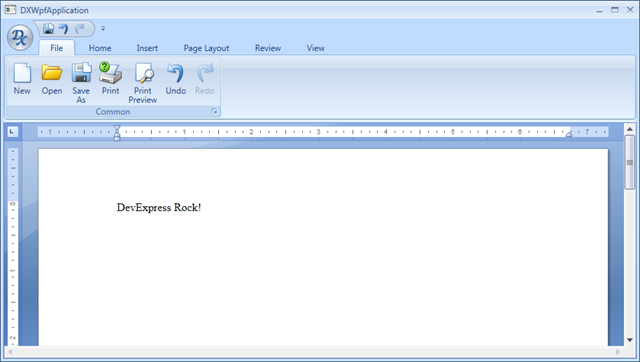
Task: Click the DXWpfApplication window icon
Action: click(x=10, y=10)
